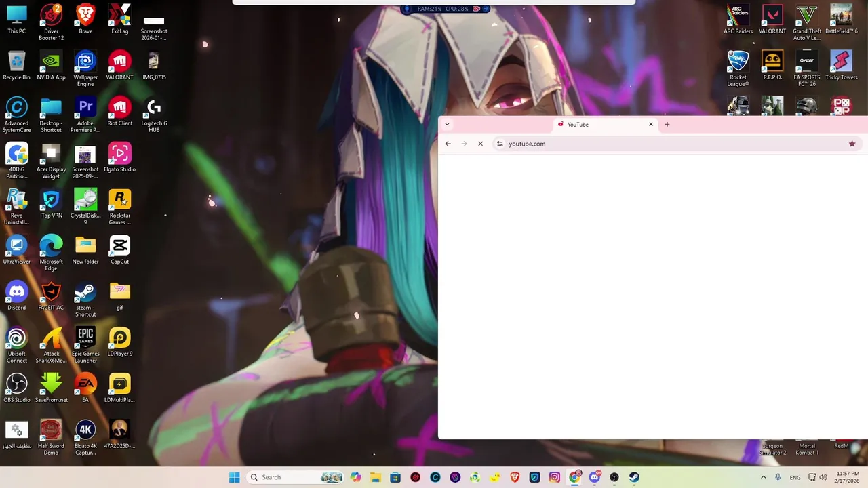This screenshot has height=488, width=868.
Task: Select the EA SPORTS FC 26 desktop icon
Action: [807, 68]
